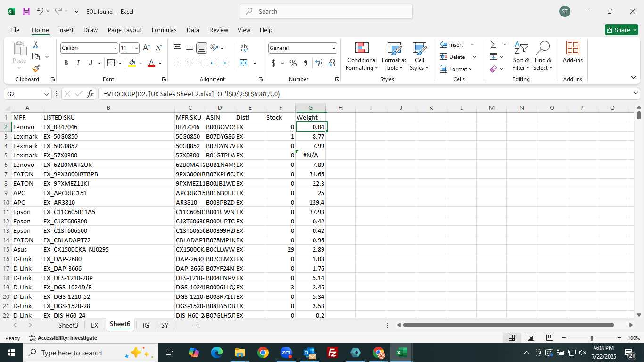Open Add-ins from the ribbon

(572, 52)
